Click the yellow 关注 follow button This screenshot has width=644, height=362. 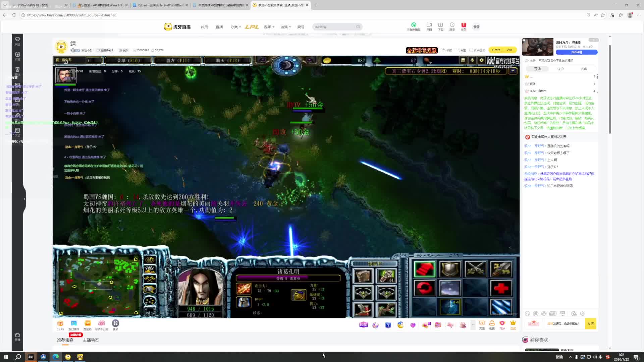496,50
